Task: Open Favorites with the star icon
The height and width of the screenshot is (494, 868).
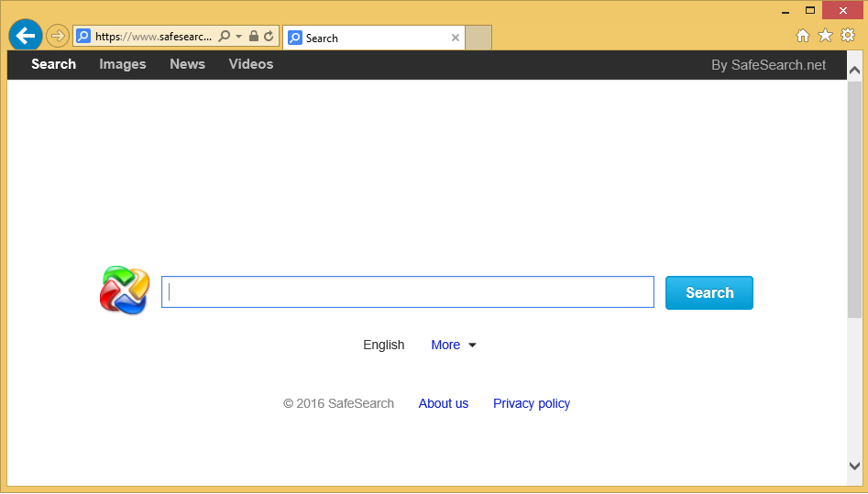Action: pyautogui.click(x=825, y=36)
